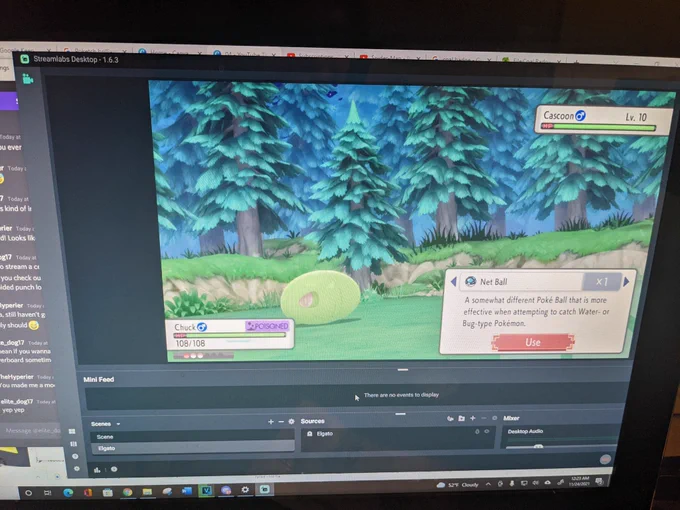Add a source folder in Sources panel
The width and height of the screenshot is (680, 510).
[x=461, y=418]
